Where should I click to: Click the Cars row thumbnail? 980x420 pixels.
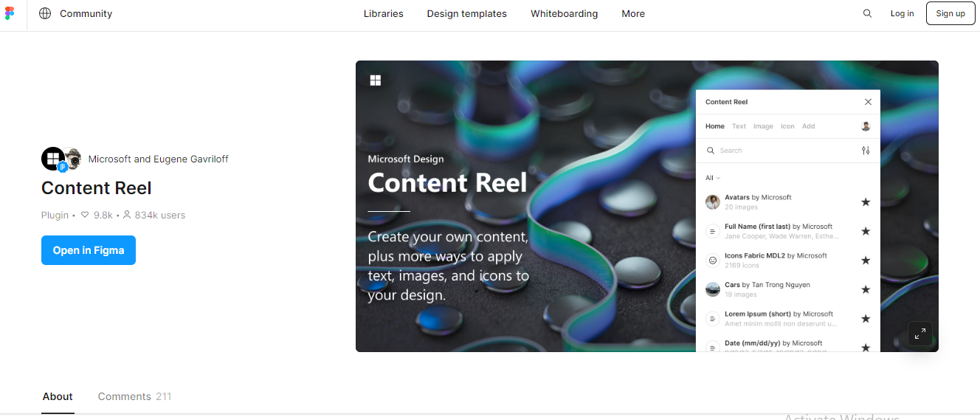point(713,289)
